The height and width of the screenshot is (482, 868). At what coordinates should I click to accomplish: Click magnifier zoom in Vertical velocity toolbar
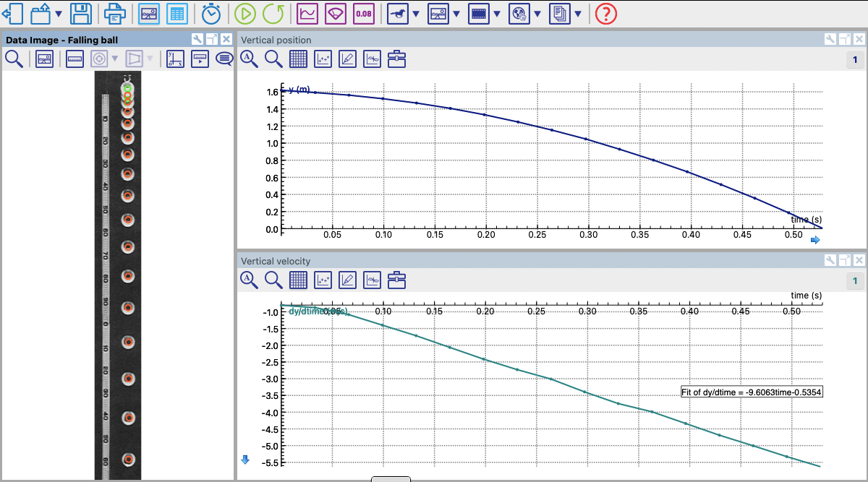click(273, 280)
